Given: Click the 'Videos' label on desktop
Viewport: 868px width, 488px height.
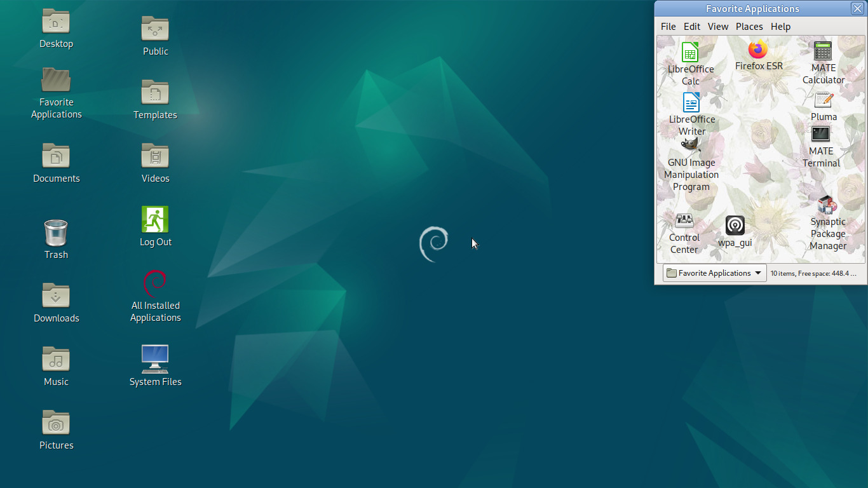Looking at the screenshot, I should (156, 179).
